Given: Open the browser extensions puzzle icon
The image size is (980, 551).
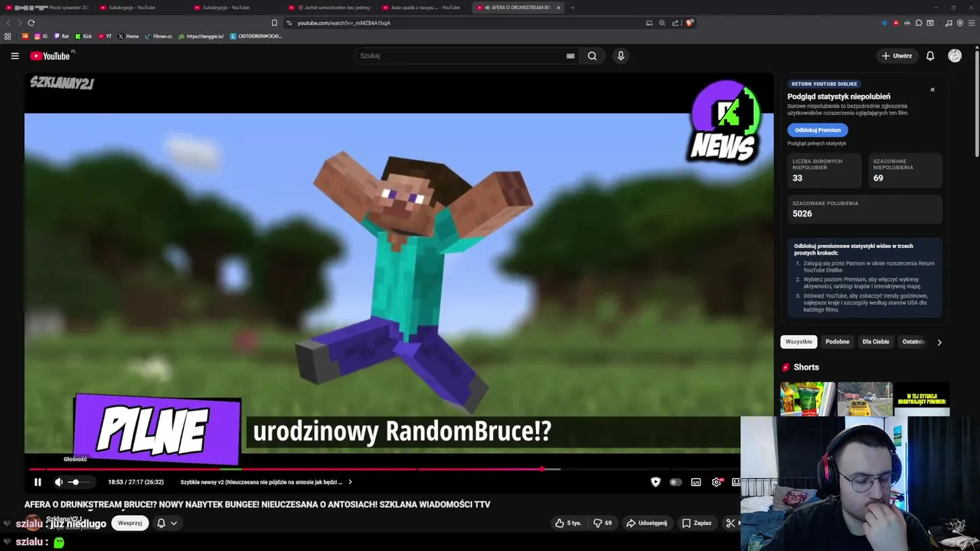Looking at the screenshot, I should coord(919,23).
